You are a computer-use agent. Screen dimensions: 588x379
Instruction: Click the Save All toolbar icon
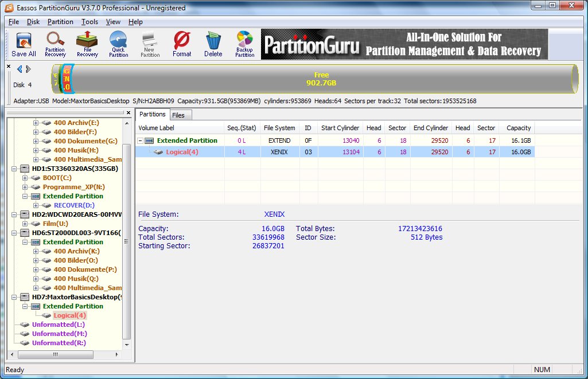pyautogui.click(x=24, y=45)
